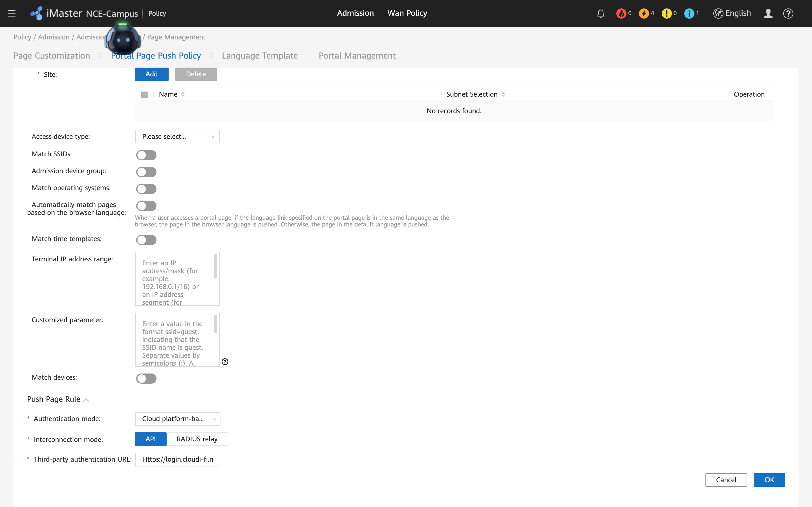
Task: Click the notification bell icon
Action: pyautogui.click(x=601, y=14)
